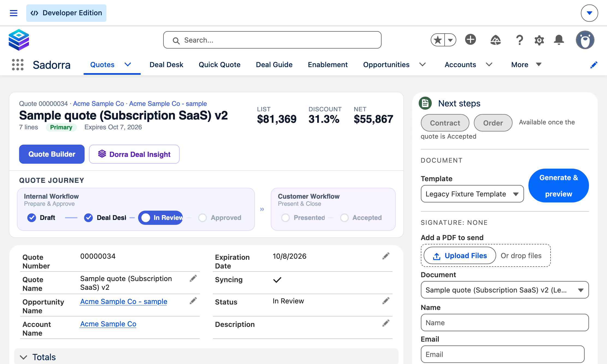Edit the Expiration Date pencil icon

point(386,256)
